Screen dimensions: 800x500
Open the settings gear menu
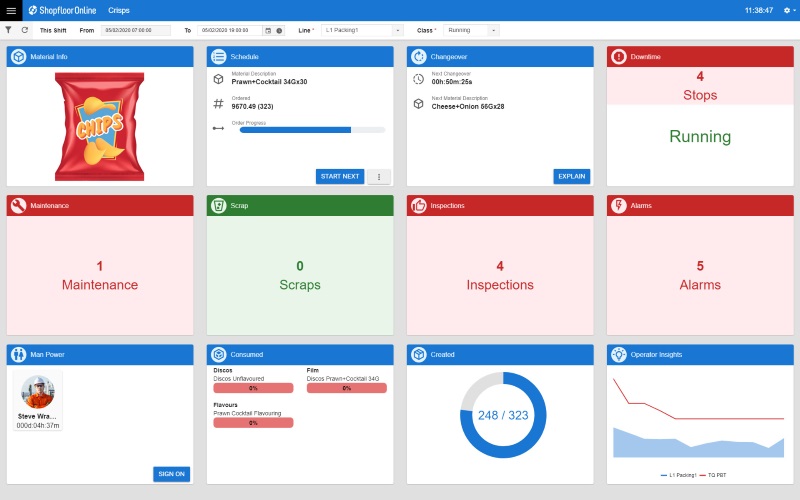point(789,10)
